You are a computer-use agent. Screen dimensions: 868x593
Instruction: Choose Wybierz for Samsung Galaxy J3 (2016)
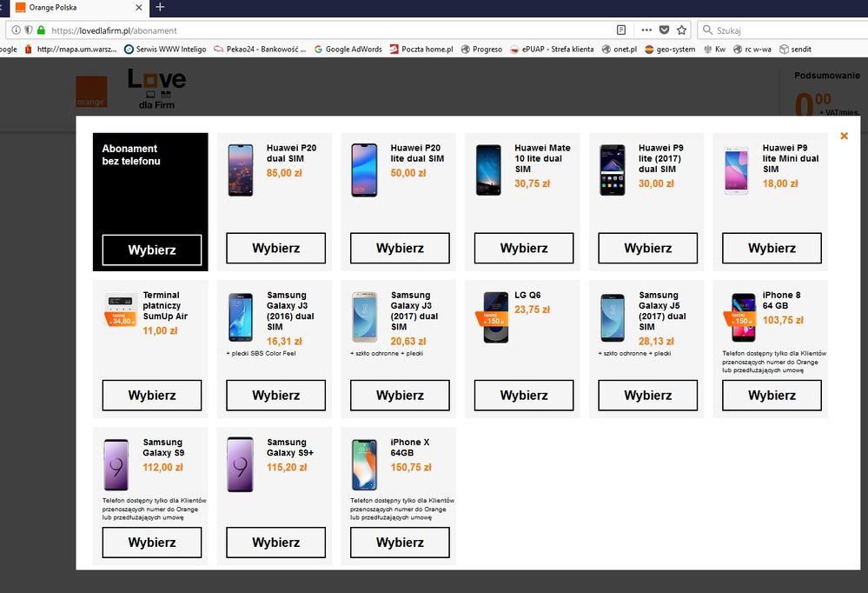(275, 395)
